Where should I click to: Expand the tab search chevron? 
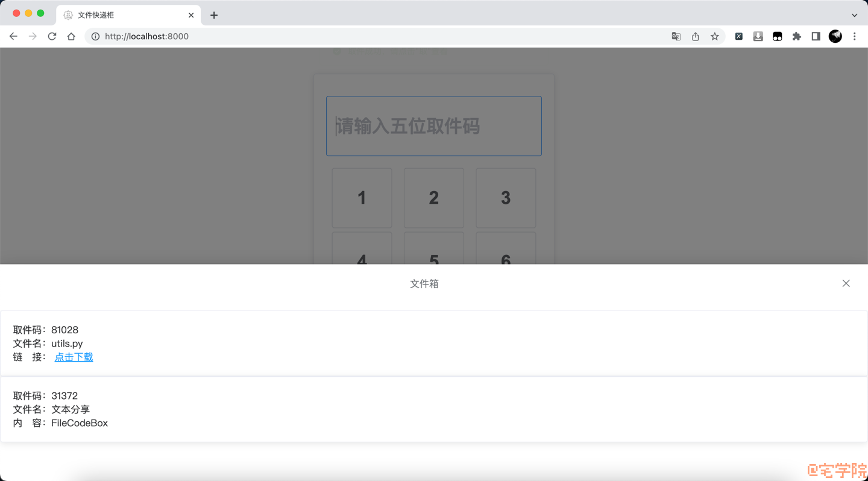pyautogui.click(x=854, y=15)
